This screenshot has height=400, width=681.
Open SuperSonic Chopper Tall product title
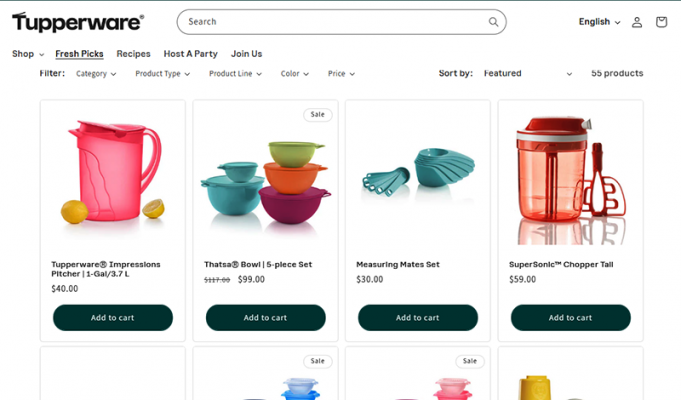(561, 265)
